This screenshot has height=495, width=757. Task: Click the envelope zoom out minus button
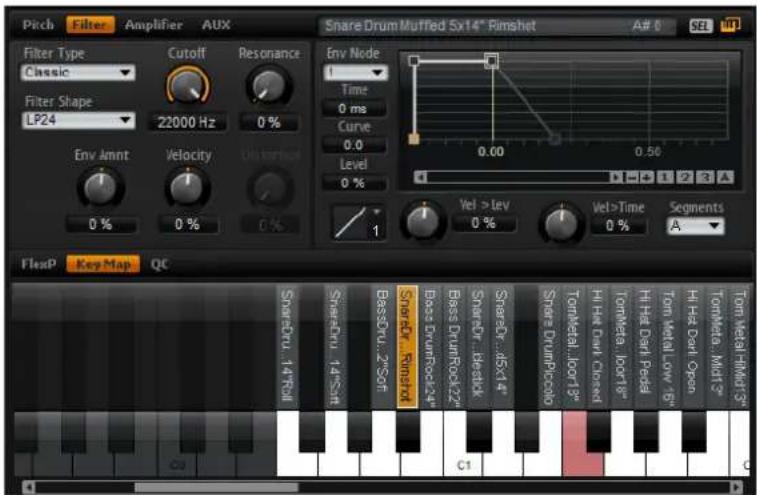(631, 177)
